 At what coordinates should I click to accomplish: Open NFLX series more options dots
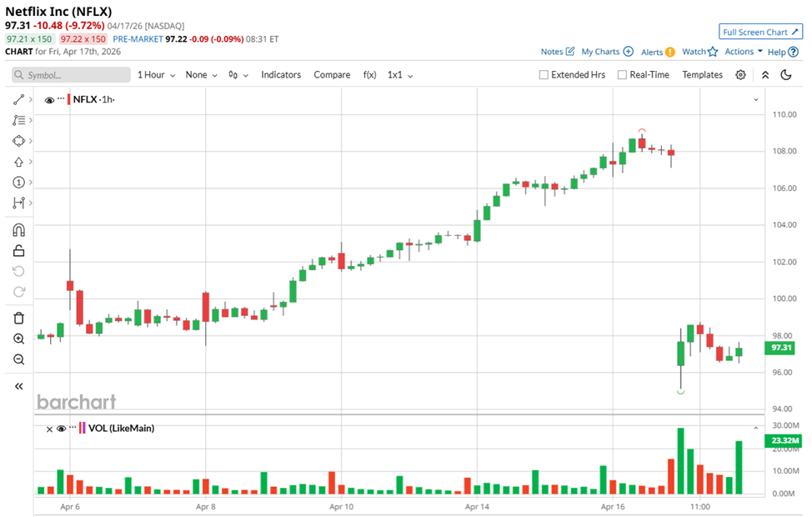(61, 98)
